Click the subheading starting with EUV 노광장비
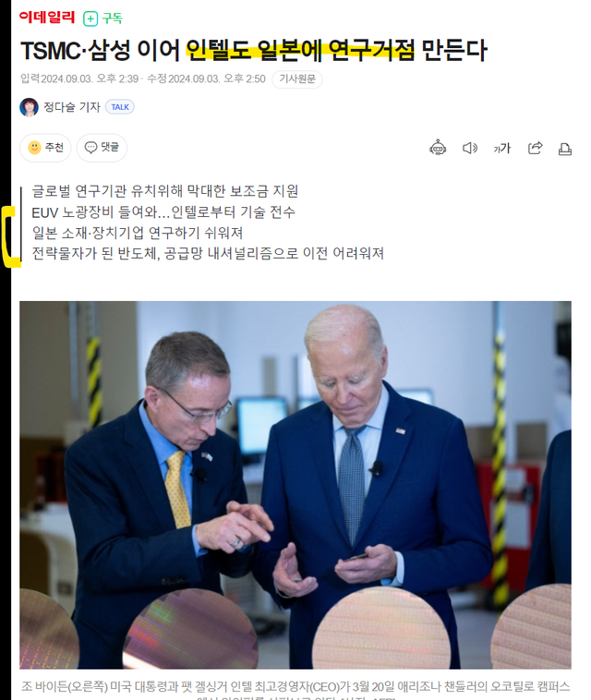Viewport: 591px width, 700px height. coord(163,212)
